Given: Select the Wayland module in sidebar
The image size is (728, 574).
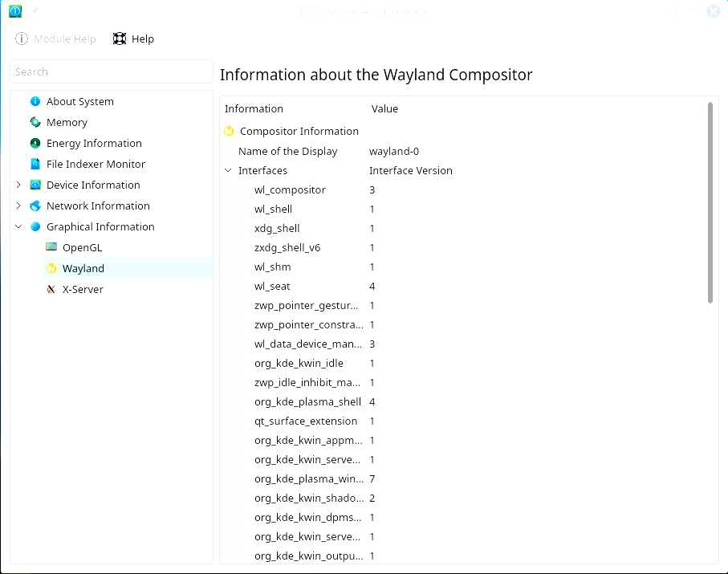Looking at the screenshot, I should (x=83, y=269).
